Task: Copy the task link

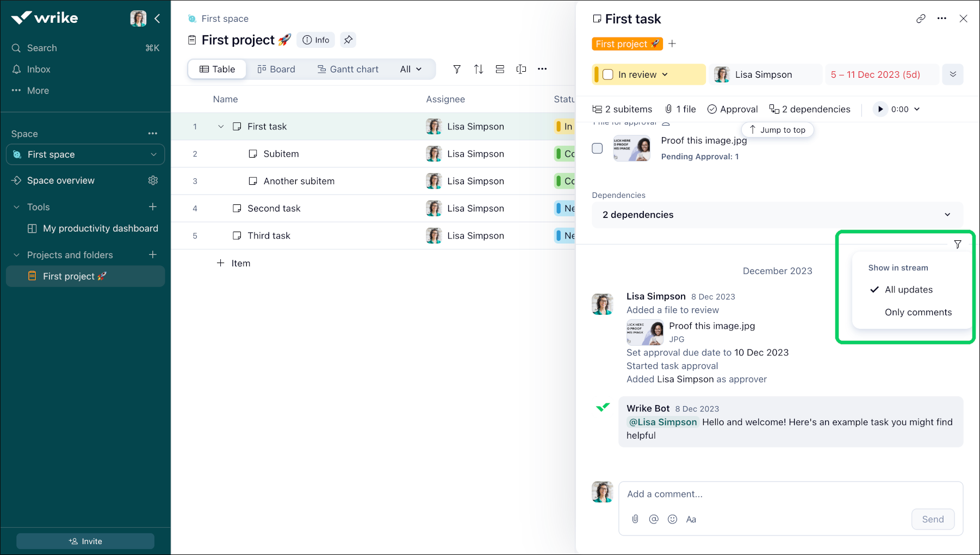Action: point(921,18)
